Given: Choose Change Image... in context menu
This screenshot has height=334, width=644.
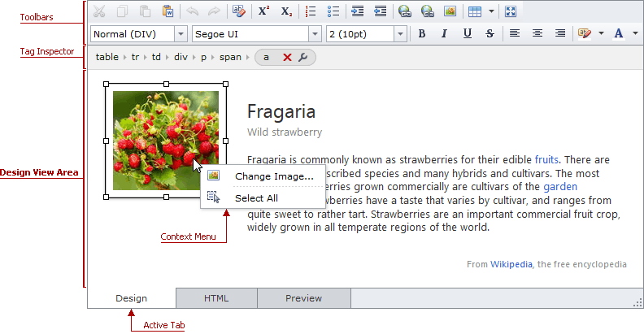Looking at the screenshot, I should [263, 176].
